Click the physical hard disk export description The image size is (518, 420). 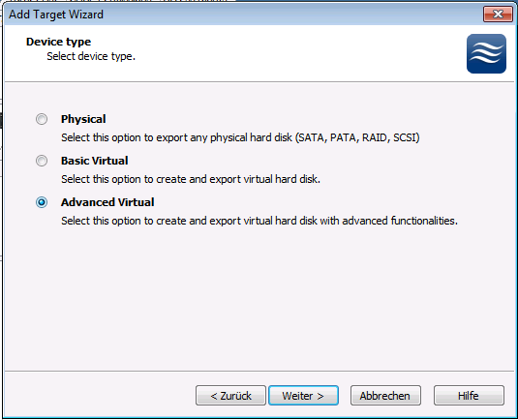[240, 137]
